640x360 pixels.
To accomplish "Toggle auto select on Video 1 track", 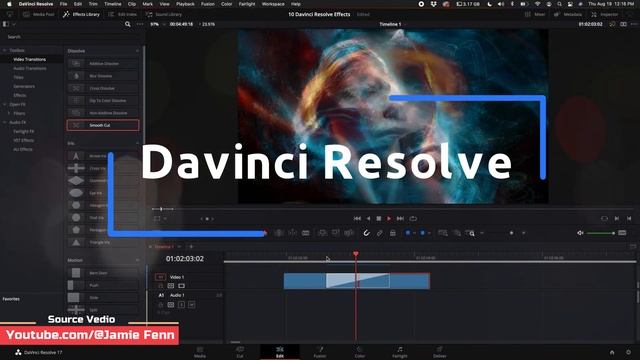I will point(171,286).
